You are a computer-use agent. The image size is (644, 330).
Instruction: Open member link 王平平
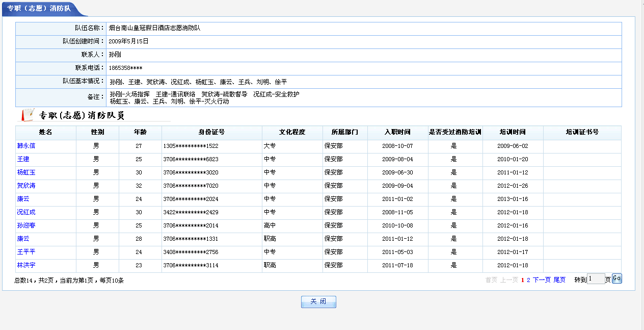pos(26,252)
